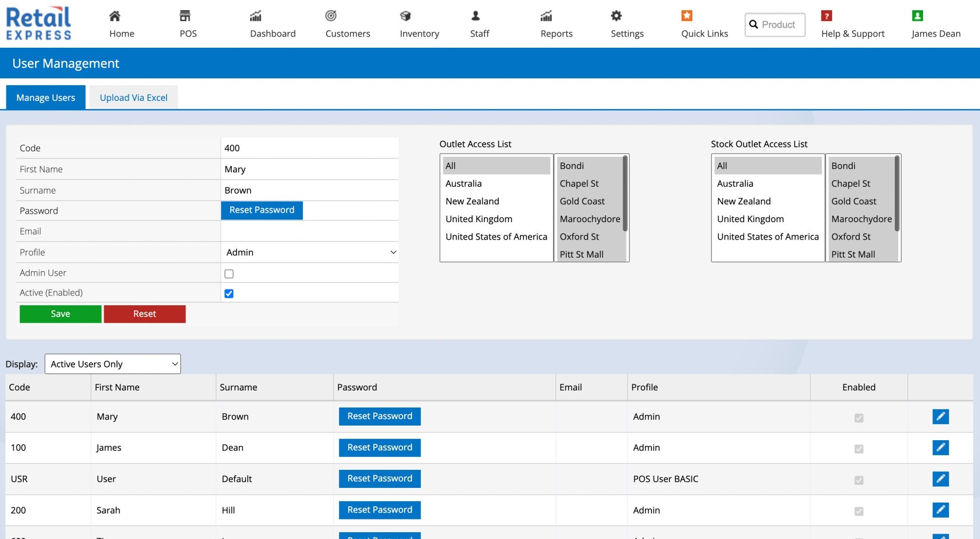Edit user Default USR pencil icon
980x539 pixels.
pyautogui.click(x=941, y=479)
